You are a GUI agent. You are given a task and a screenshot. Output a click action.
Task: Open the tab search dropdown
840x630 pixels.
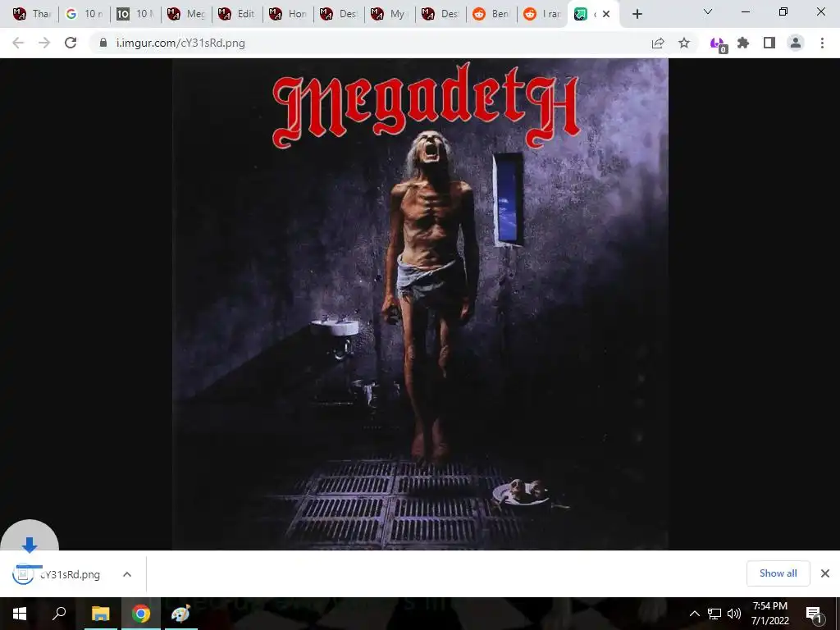click(x=708, y=11)
